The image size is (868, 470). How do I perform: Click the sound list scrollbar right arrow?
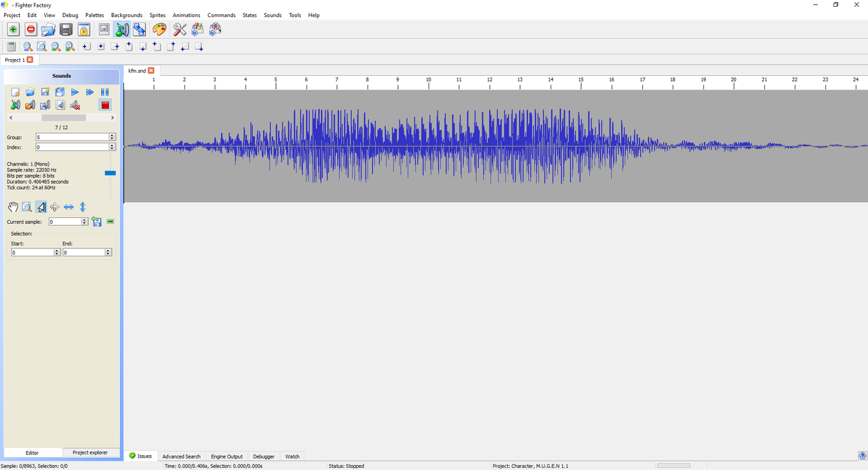point(112,118)
